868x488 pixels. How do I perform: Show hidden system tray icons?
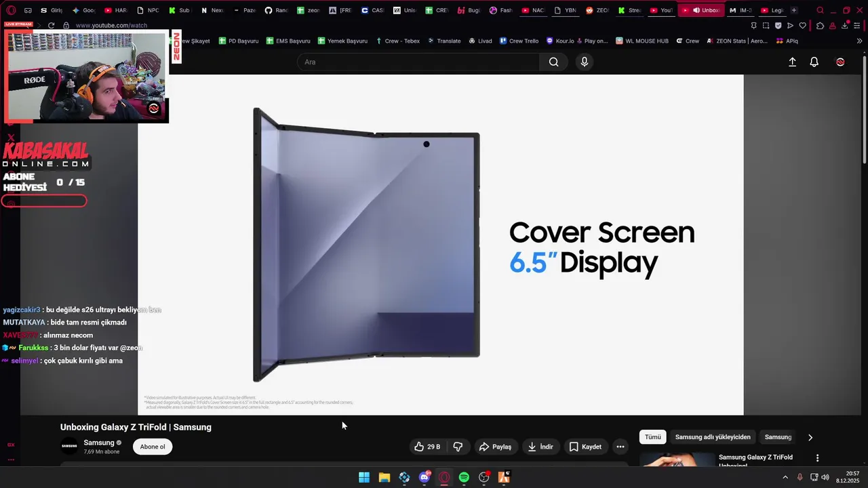785,477
